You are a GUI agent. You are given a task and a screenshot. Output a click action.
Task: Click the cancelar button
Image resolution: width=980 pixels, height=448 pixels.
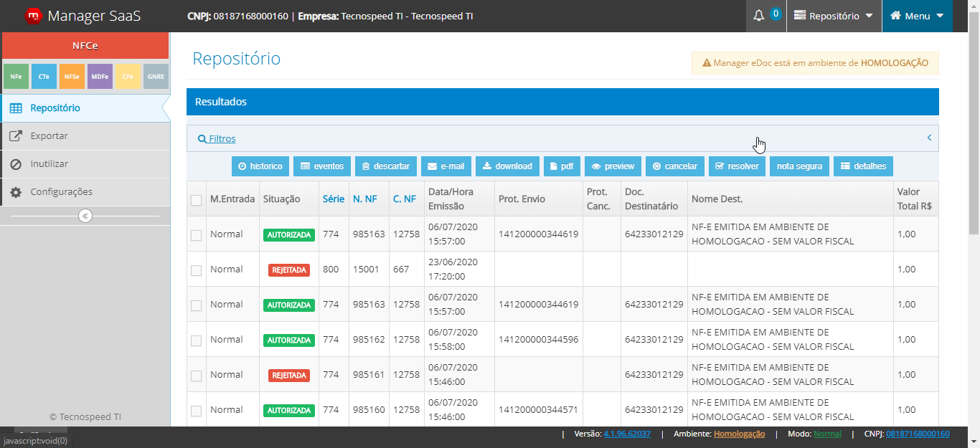[x=675, y=166]
